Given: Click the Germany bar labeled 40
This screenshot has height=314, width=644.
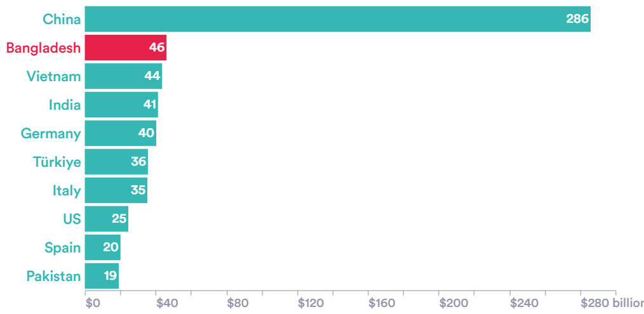Looking at the screenshot, I should [x=121, y=133].
